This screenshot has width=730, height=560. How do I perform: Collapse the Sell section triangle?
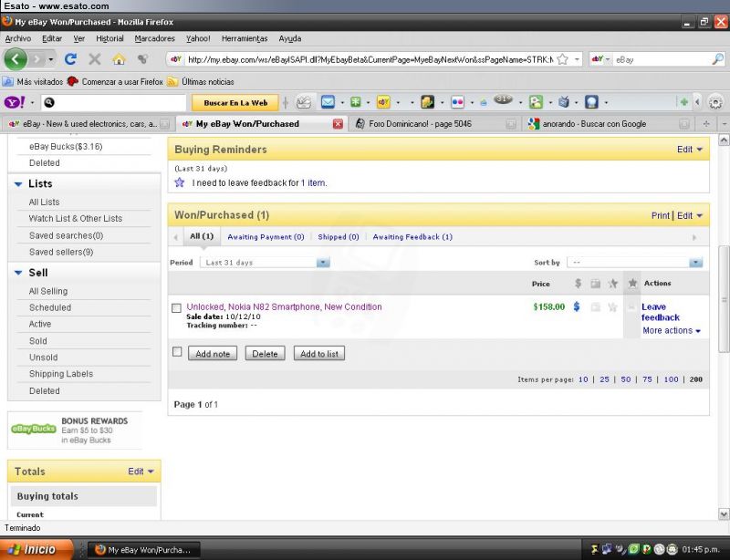coord(18,274)
